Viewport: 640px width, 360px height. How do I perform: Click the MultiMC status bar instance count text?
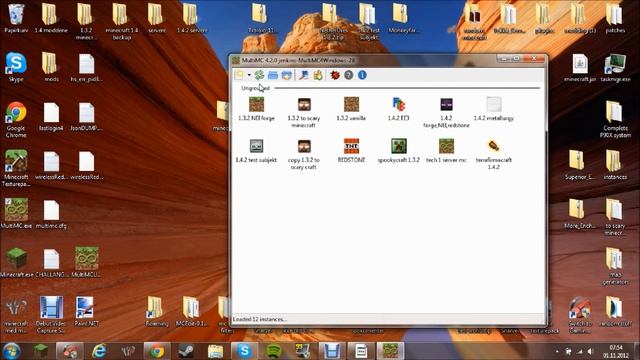pyautogui.click(x=259, y=319)
